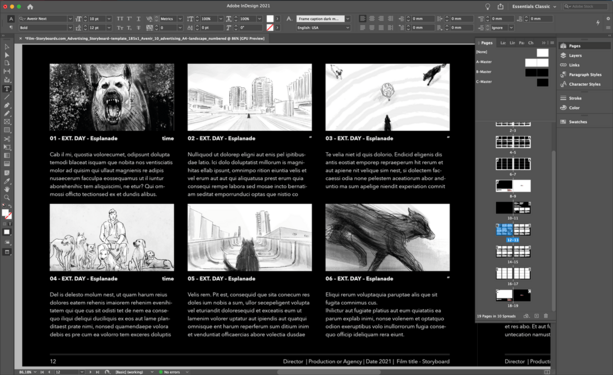This screenshot has height=375, width=613.
Task: Open the Links panel icon
Action: (563, 65)
